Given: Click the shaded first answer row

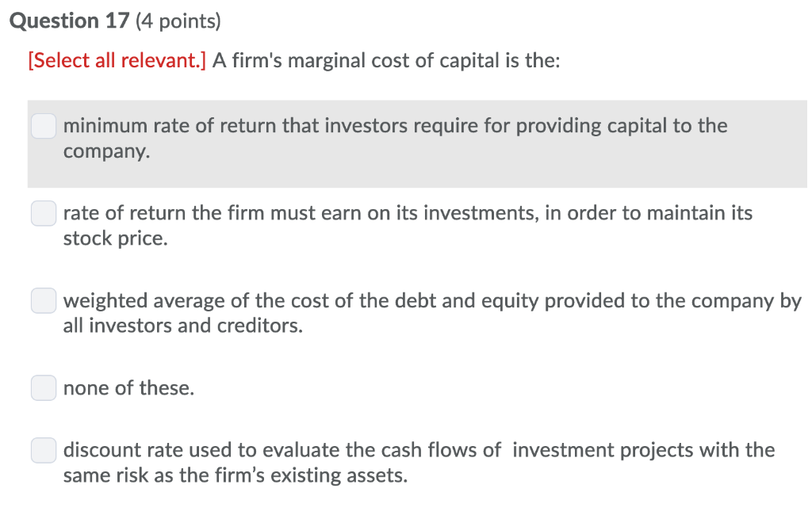Looking at the screenshot, I should 396,139.
